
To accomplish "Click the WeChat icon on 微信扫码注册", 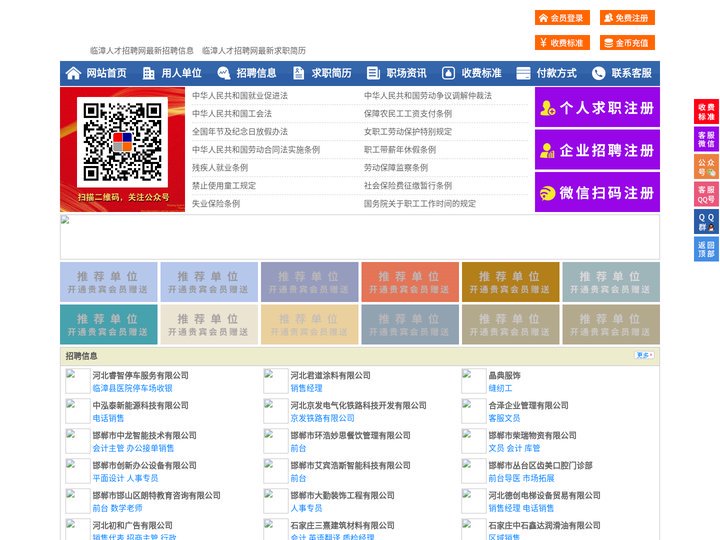I will (x=547, y=193).
